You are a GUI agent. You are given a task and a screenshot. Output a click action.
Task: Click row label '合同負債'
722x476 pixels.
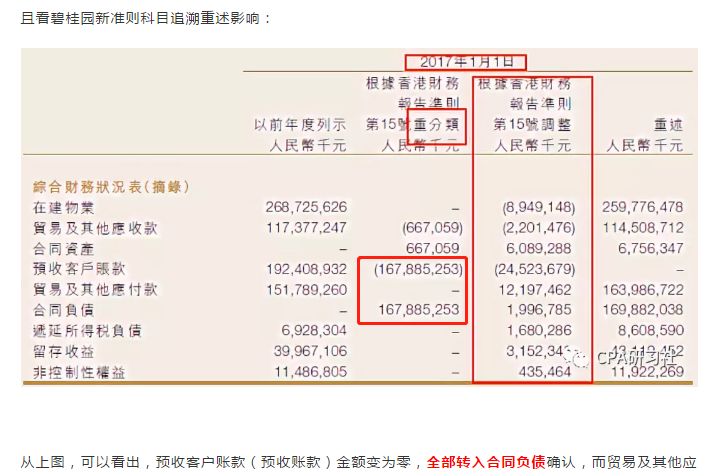(x=63, y=310)
